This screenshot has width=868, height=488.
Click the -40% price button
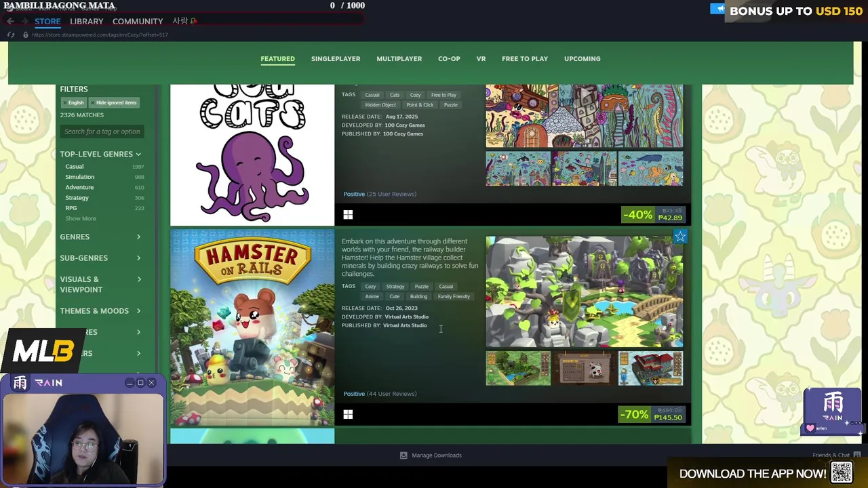(x=654, y=215)
